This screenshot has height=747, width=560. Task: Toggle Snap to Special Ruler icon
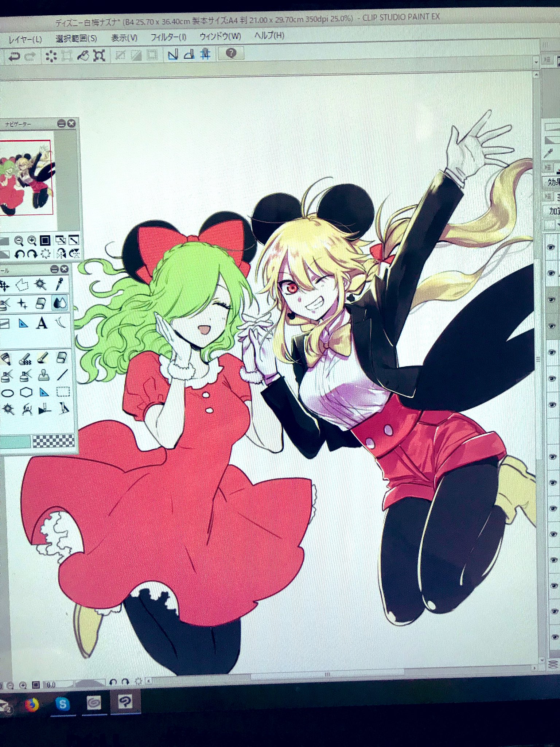[x=189, y=55]
